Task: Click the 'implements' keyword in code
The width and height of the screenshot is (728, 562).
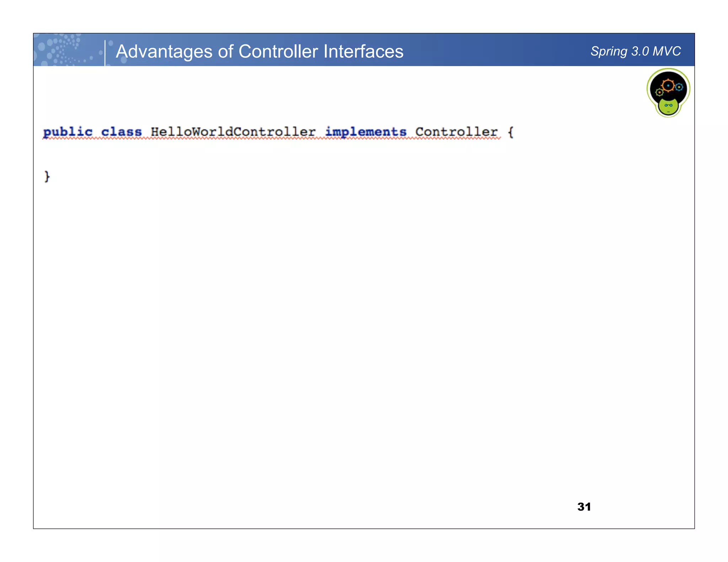Action: (x=366, y=132)
